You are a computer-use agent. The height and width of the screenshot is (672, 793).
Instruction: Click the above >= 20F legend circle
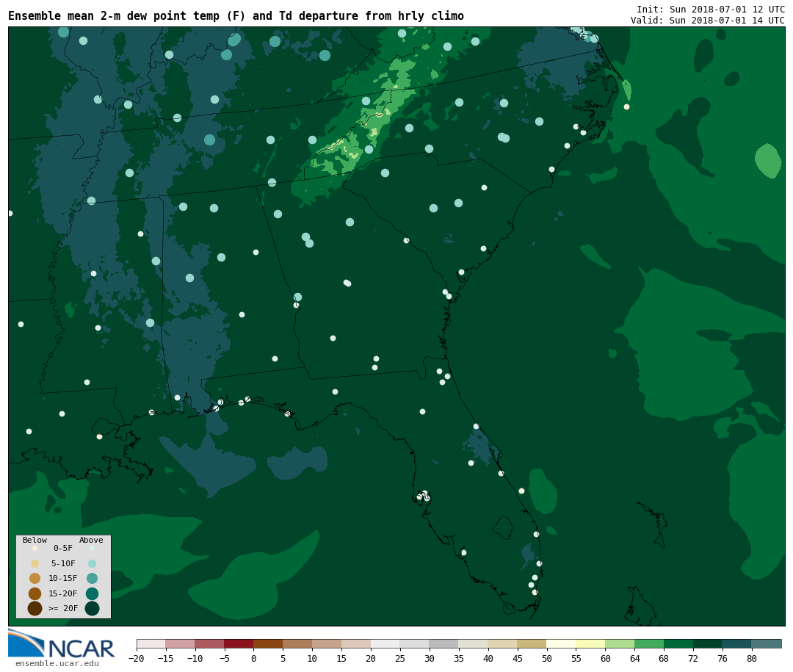point(92,609)
